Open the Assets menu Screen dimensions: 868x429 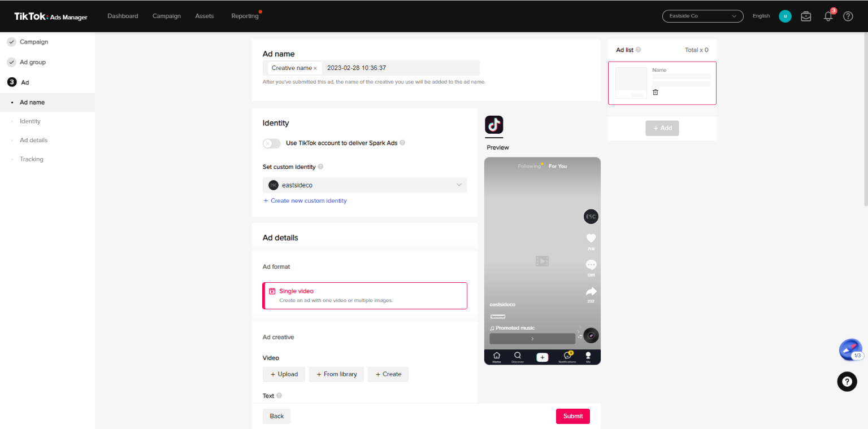(x=205, y=16)
